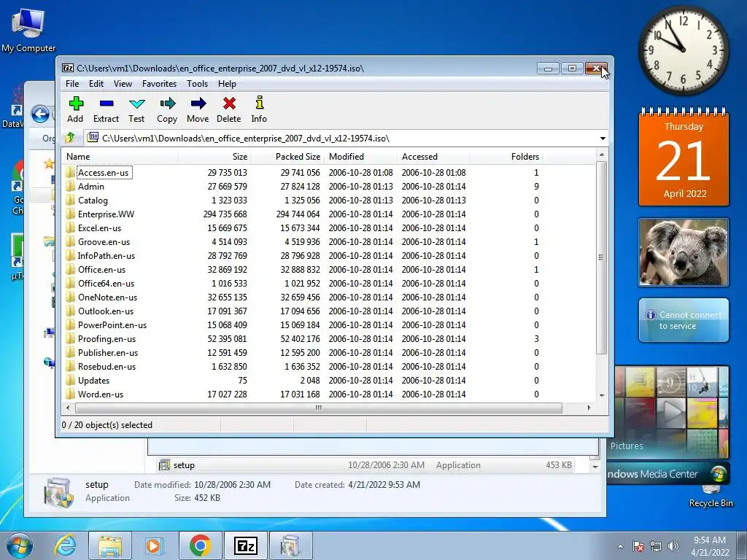Sort by the Size column header
The height and width of the screenshot is (560, 747).
[214, 157]
